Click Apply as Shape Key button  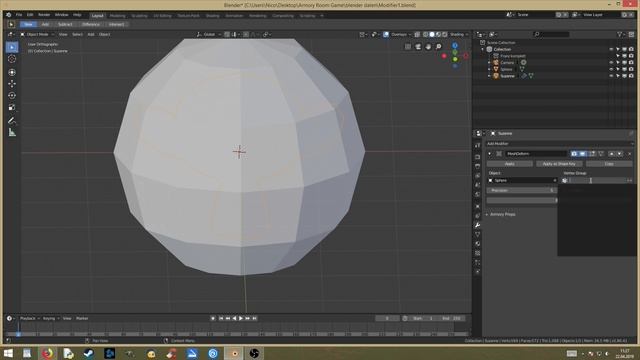click(559, 164)
